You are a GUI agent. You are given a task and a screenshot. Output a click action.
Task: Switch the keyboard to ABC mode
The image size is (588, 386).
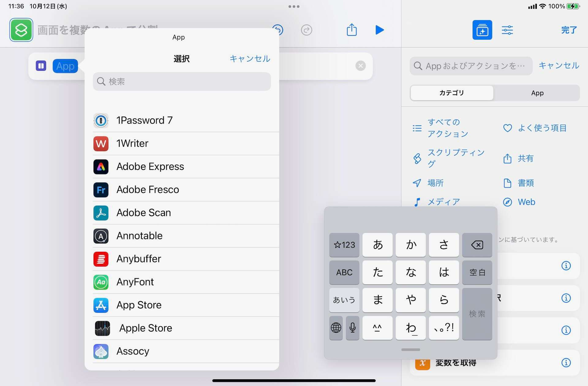[x=344, y=272]
